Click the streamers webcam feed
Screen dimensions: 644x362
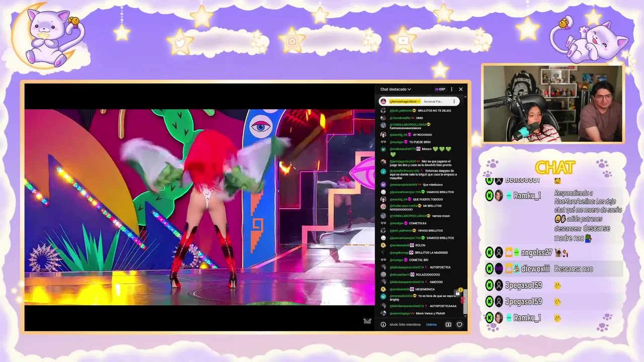[x=552, y=104]
